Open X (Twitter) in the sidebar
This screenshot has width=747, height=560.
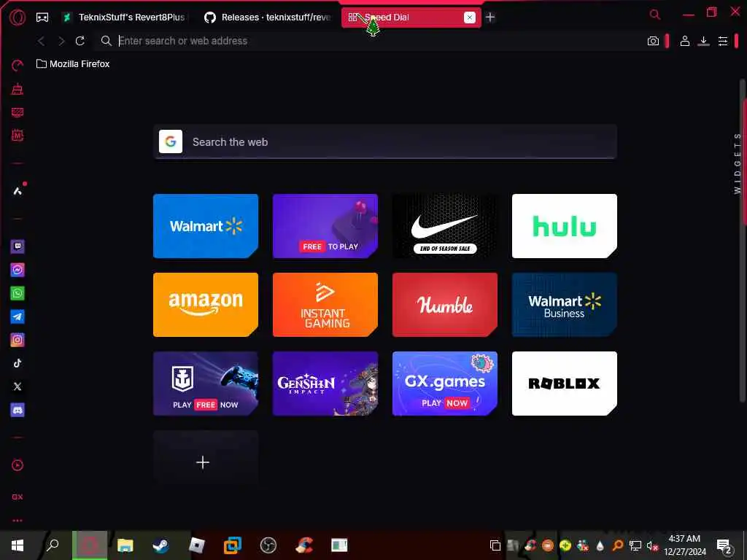point(18,386)
